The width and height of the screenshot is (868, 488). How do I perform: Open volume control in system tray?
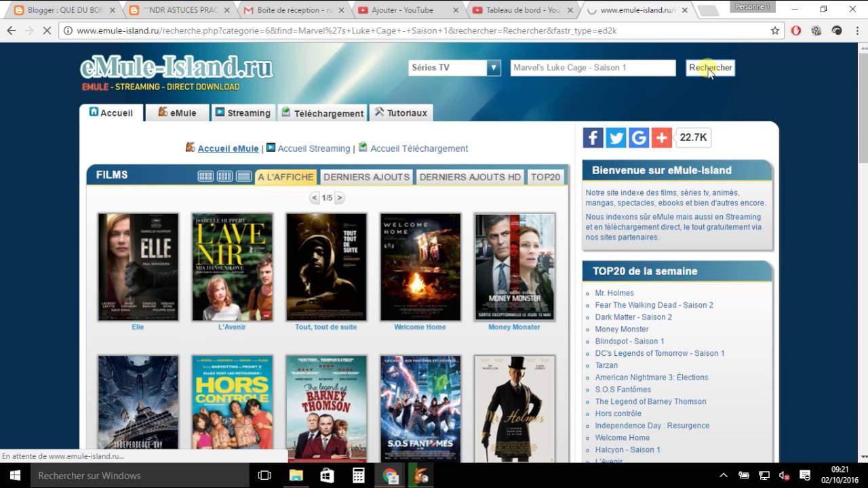click(784, 475)
